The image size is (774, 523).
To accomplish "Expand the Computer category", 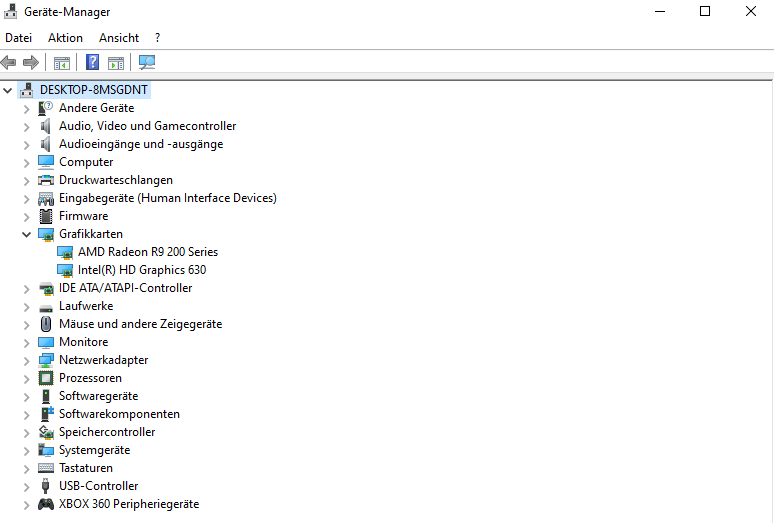I will (x=27, y=163).
